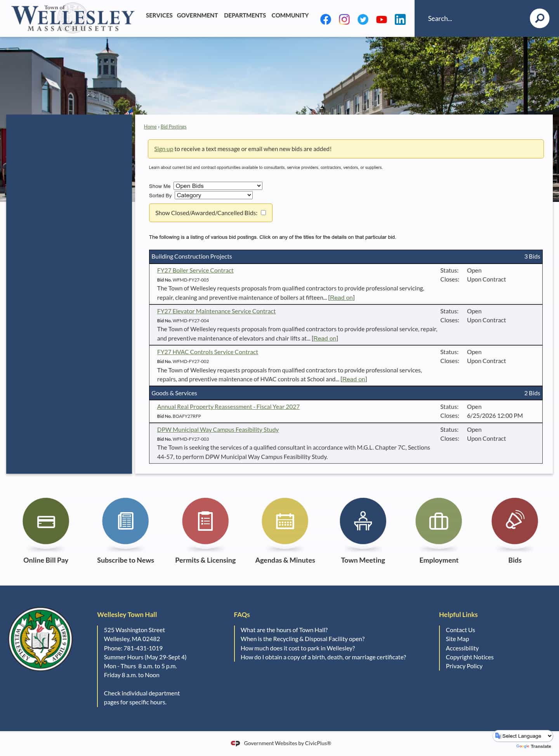Screen dimensions: 559x756
Task: Open the Town of Wellesley Facebook page
Action: coord(325,19)
